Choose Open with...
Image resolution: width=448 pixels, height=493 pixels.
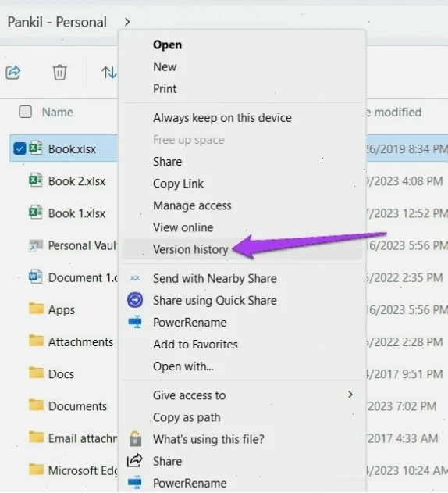click(183, 366)
